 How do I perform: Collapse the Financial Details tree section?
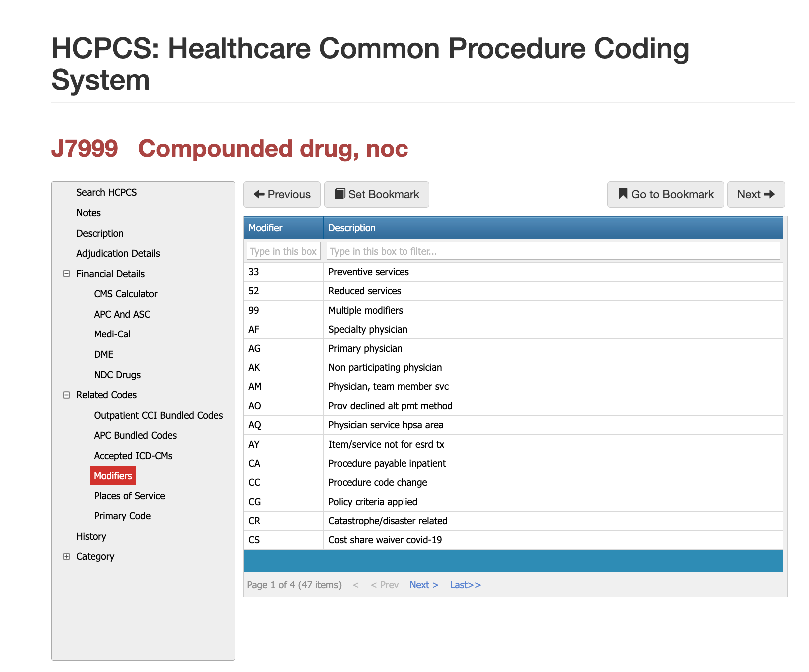[x=66, y=274]
